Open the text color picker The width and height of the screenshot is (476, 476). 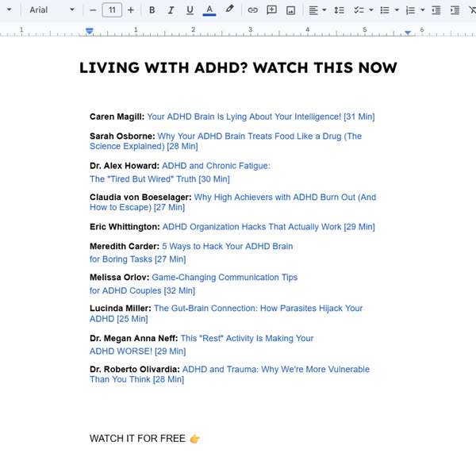coord(209,10)
